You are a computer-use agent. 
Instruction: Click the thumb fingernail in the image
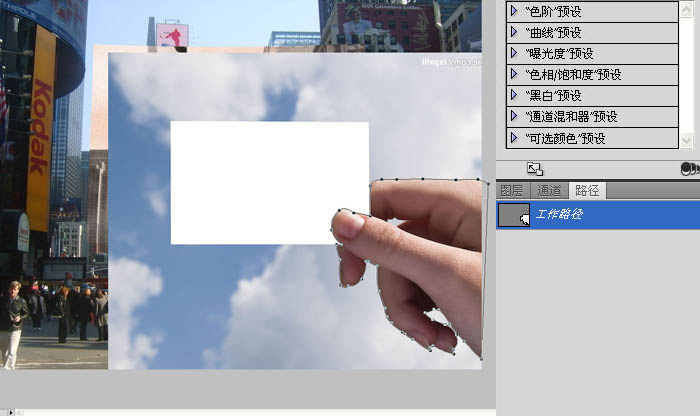click(347, 226)
